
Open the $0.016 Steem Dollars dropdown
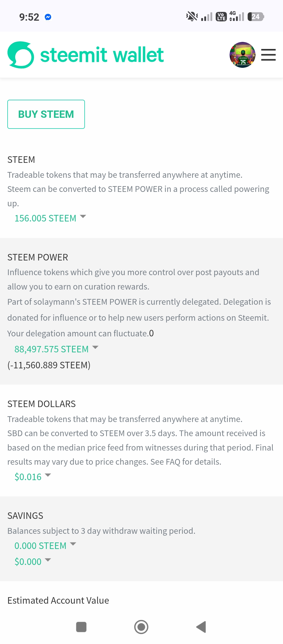pos(33,477)
